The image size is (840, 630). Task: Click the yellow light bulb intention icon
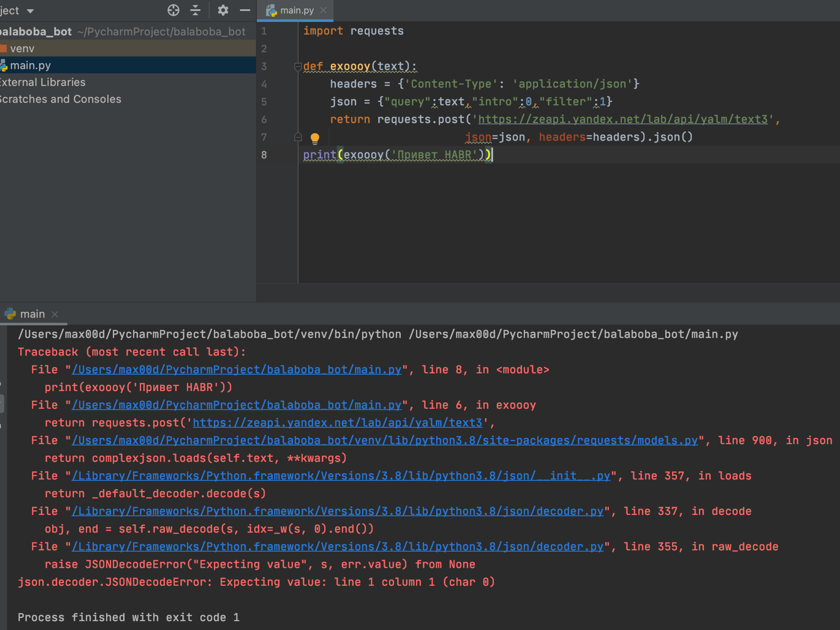pyautogui.click(x=315, y=138)
